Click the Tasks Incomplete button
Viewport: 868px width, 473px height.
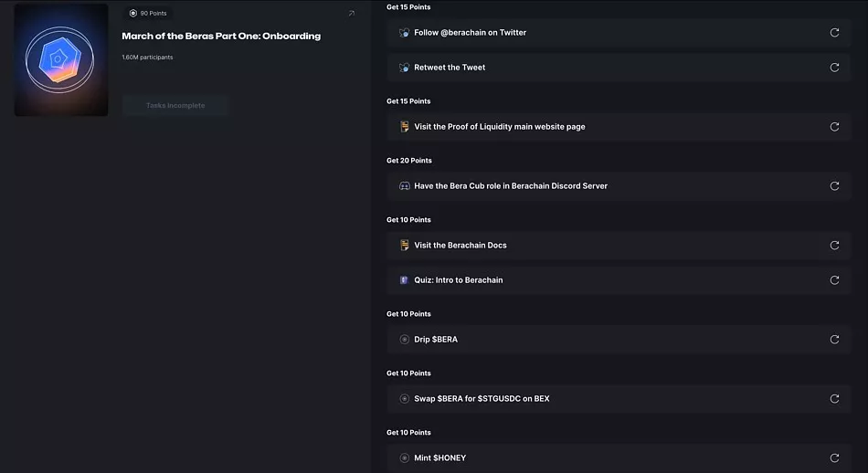click(175, 106)
